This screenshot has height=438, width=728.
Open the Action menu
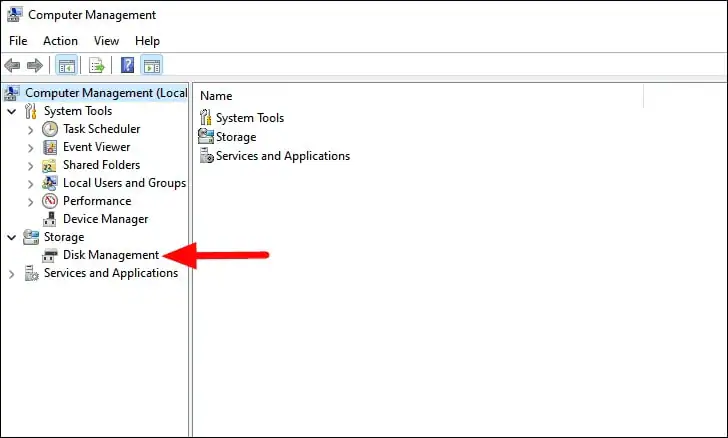[x=60, y=41]
